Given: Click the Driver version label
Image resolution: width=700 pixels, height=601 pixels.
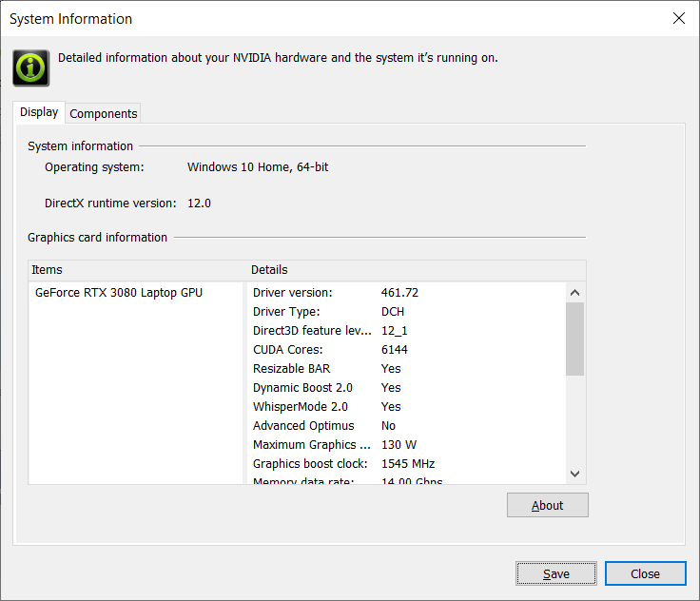Looking at the screenshot, I should [292, 293].
